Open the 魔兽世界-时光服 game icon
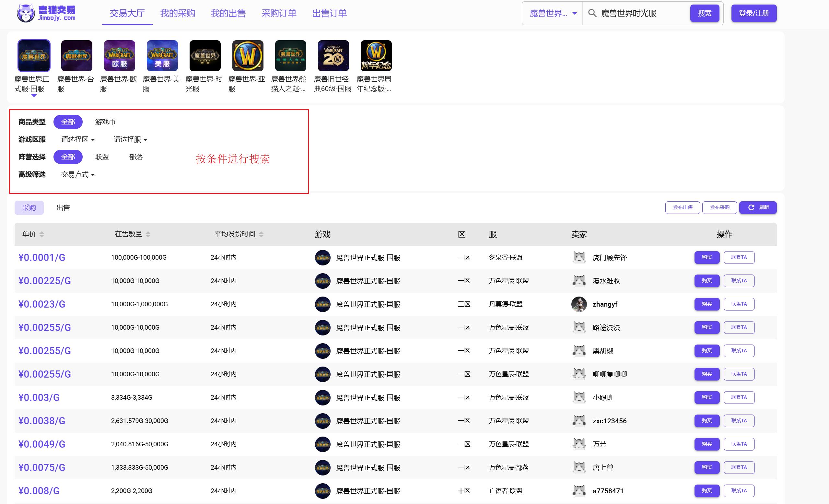 pyautogui.click(x=205, y=56)
